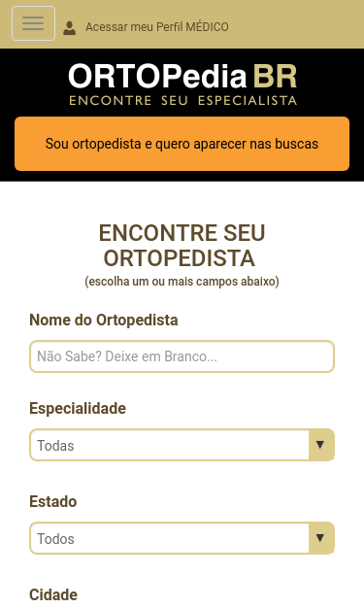Click the user profile silhouette icon
The height and width of the screenshot is (609, 364).
[x=70, y=28]
